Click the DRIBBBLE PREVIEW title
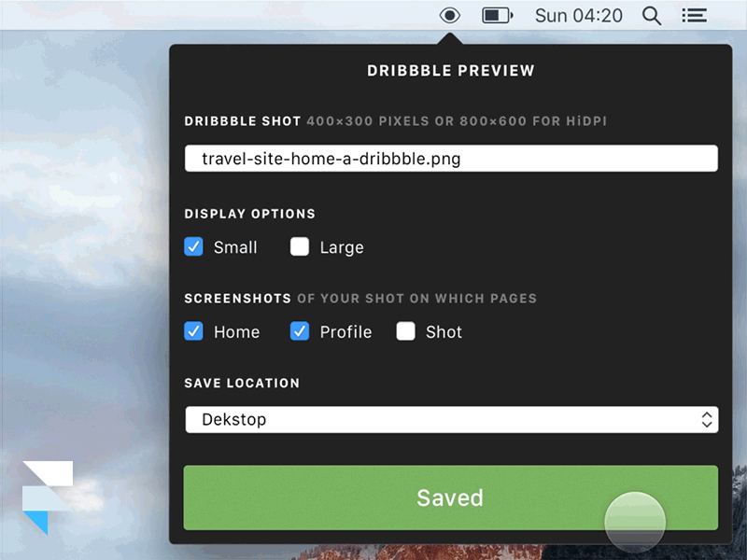Image resolution: width=747 pixels, height=560 pixels. (451, 71)
